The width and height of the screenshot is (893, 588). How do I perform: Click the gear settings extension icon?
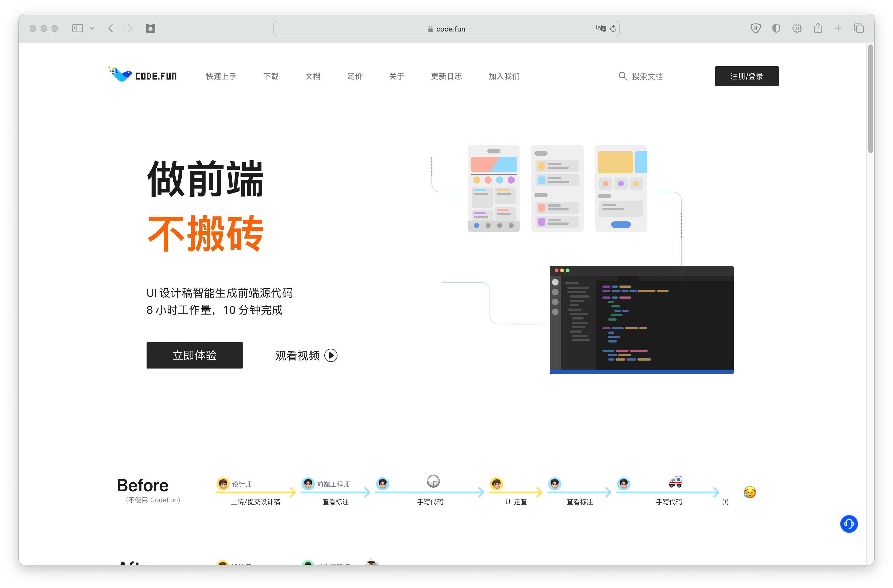click(x=797, y=28)
